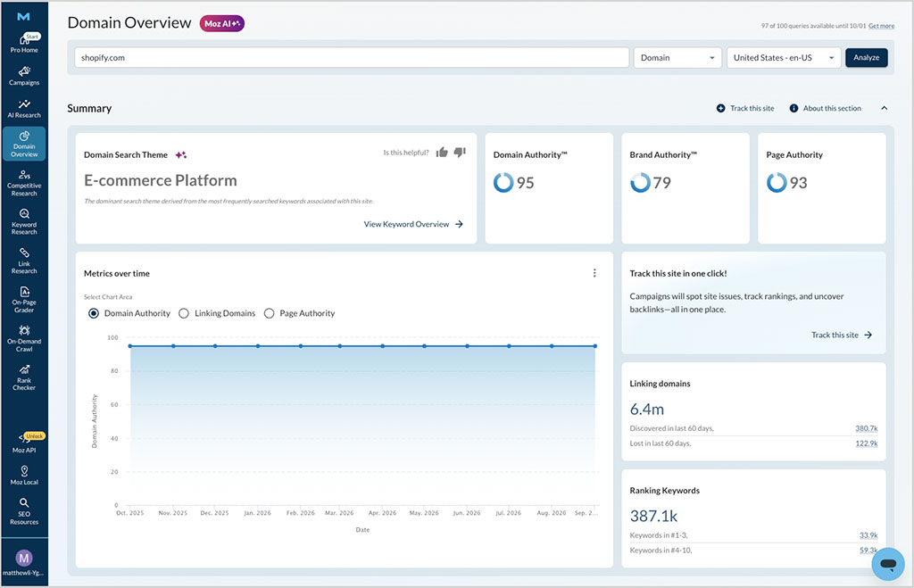This screenshot has width=914, height=588.
Task: Click the Moz AI badge
Action: tap(221, 23)
